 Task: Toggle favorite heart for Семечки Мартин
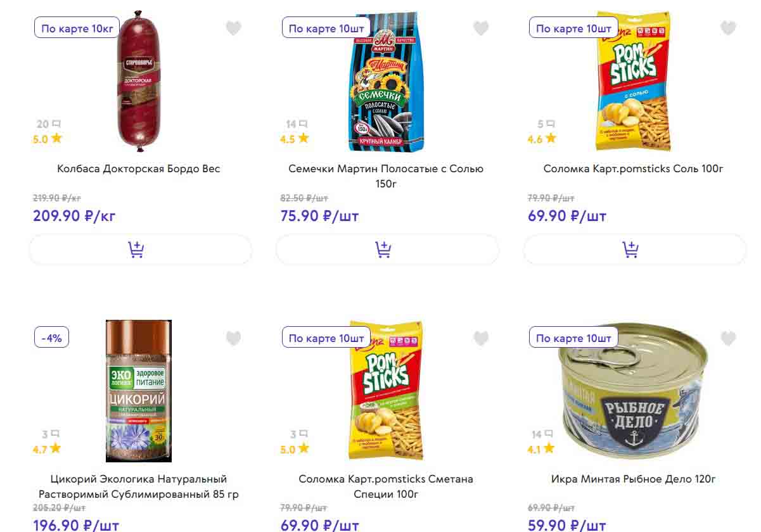(x=481, y=28)
